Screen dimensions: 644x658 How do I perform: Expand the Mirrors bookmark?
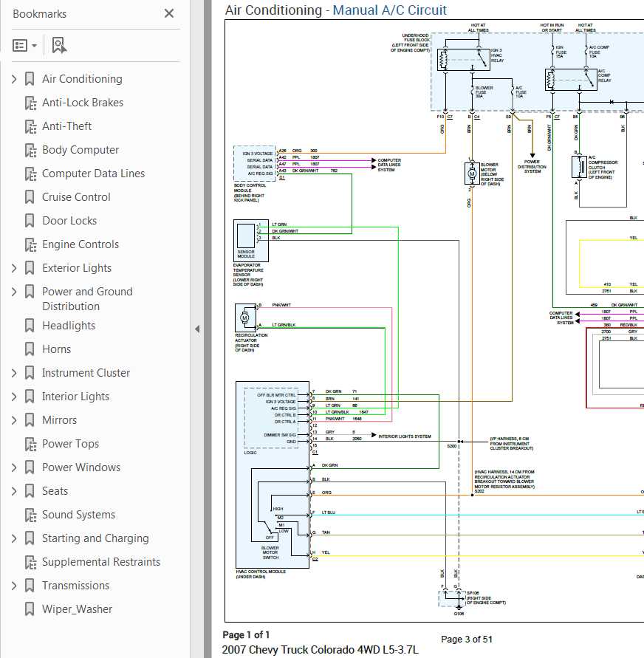[14, 420]
